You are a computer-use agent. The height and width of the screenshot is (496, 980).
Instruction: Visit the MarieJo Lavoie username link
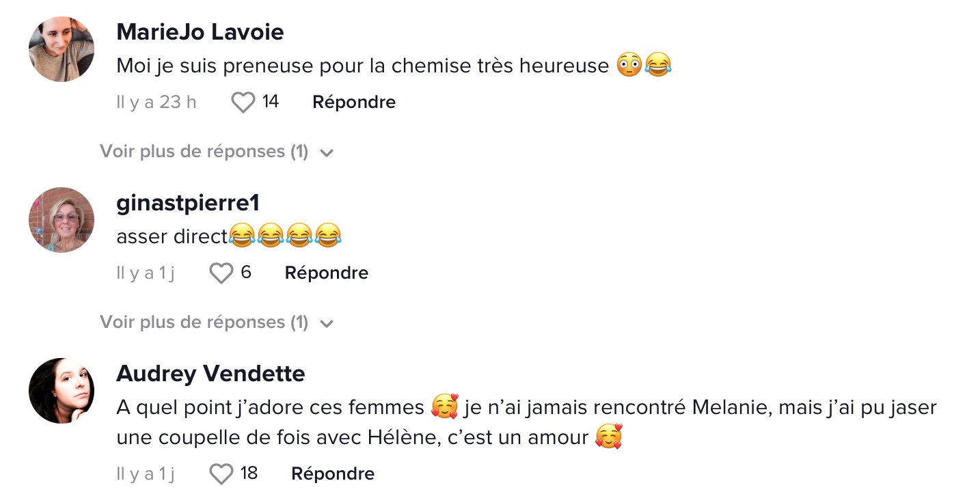pyautogui.click(x=200, y=31)
